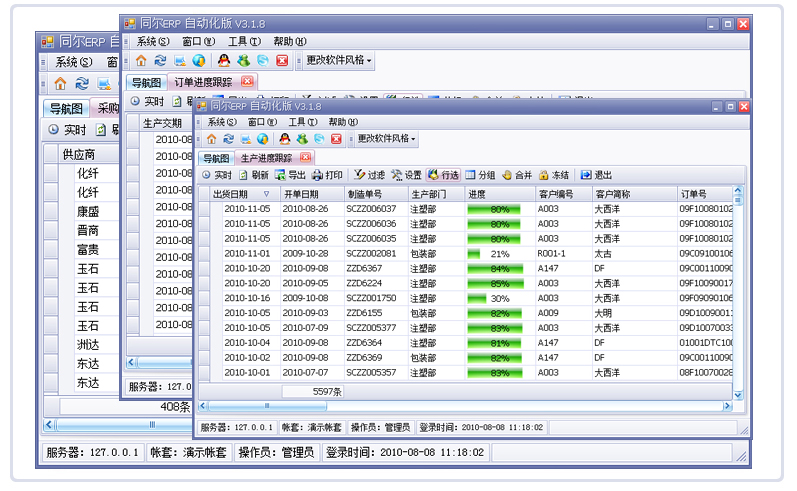This screenshot has height=491, width=797.
Task: Click 合并 merge button in front window
Action: pos(517,175)
